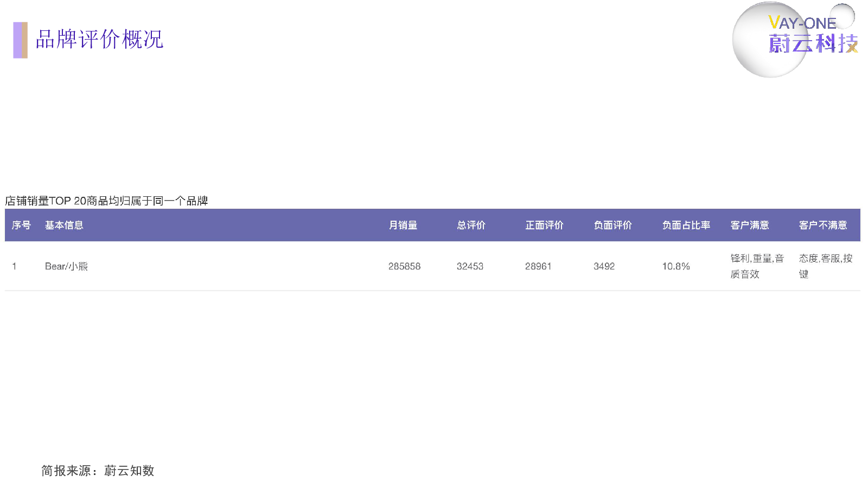Click total reviews value 32453

(470, 266)
